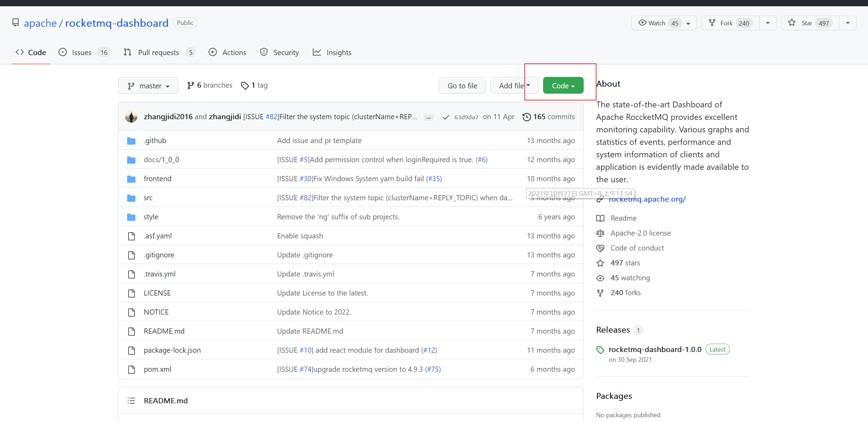Click the docs/1_0_0 folder icon
This screenshot has height=422, width=868.
(131, 160)
